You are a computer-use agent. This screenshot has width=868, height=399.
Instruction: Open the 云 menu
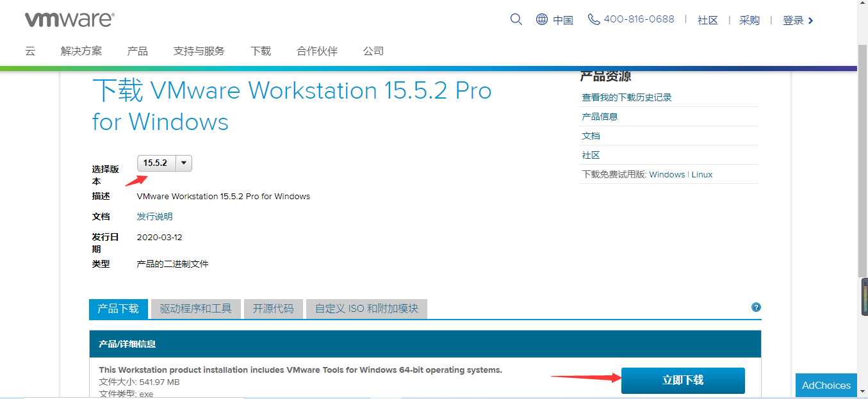point(30,51)
